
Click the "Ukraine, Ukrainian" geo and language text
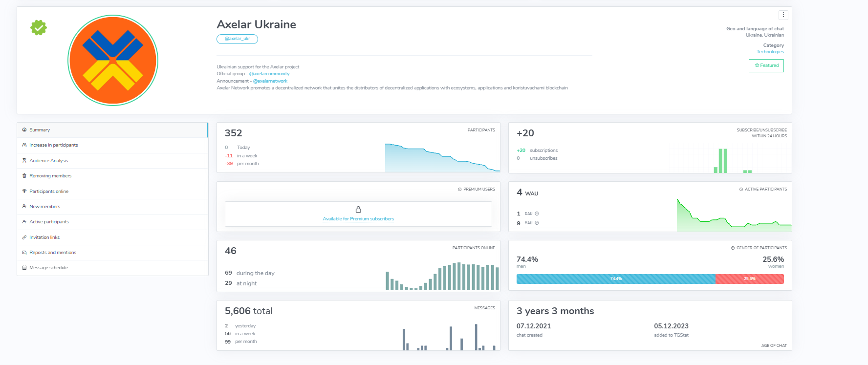[765, 35]
